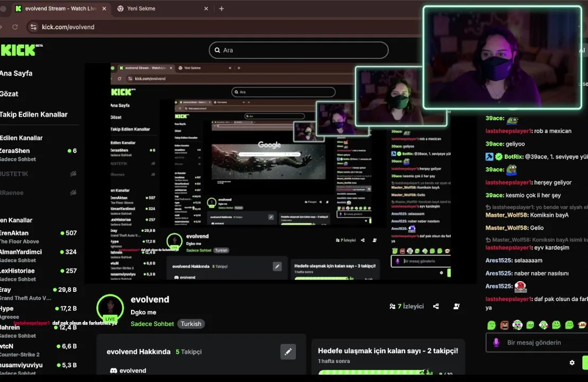Click the reply reference to Master_Wolf58 message
The image size is (588, 382).
(537, 240)
